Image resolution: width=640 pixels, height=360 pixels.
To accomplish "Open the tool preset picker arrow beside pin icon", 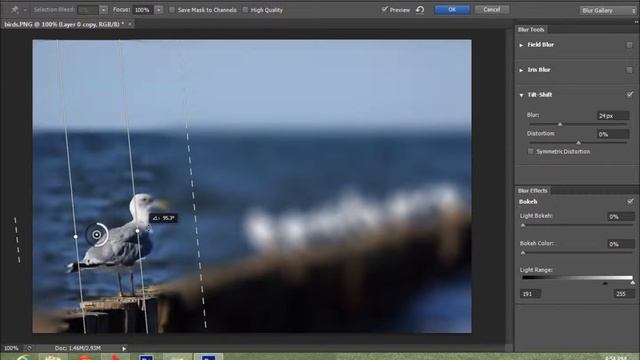I will pyautogui.click(x=25, y=10).
